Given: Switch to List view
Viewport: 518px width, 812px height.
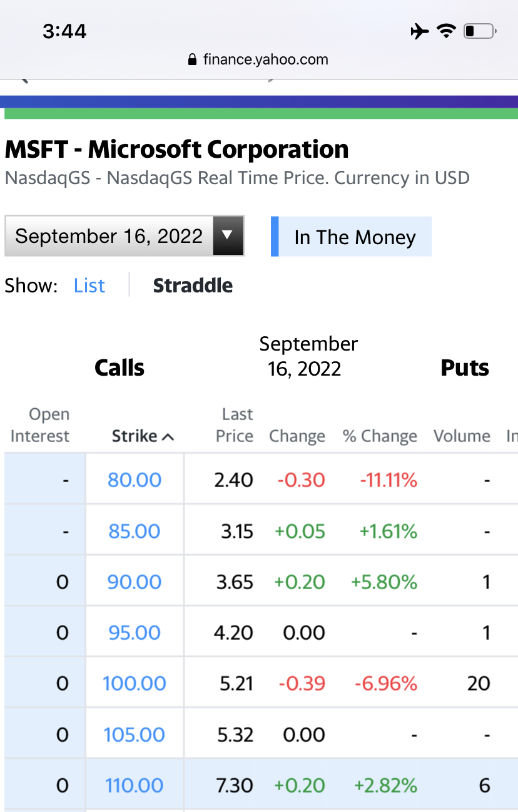Looking at the screenshot, I should [89, 285].
